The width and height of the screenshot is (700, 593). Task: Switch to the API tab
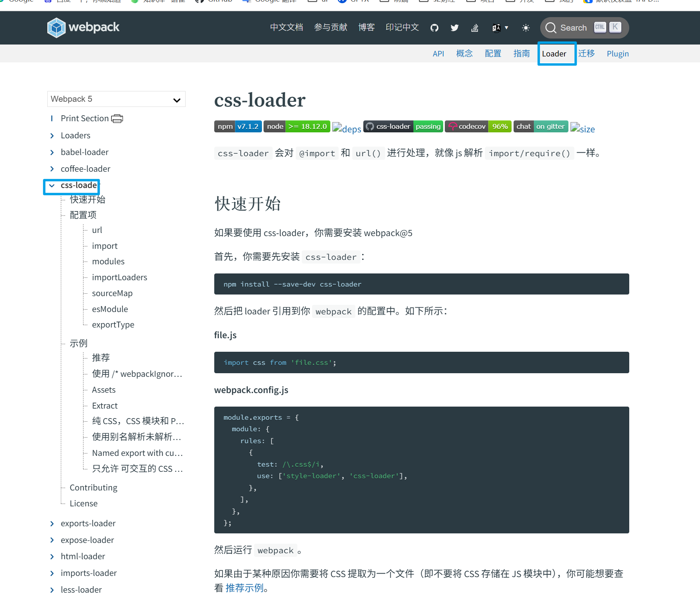438,53
